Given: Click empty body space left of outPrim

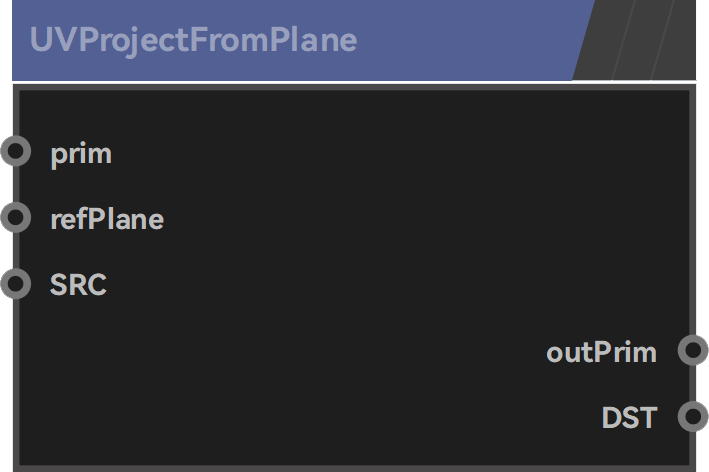Looking at the screenshot, I should click(x=280, y=352).
